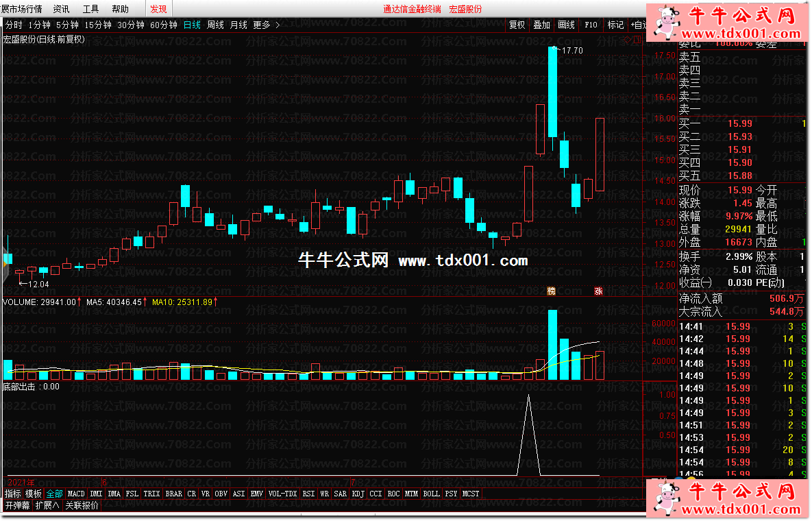
Task: Open the 工具 menu
Action: pyautogui.click(x=90, y=9)
